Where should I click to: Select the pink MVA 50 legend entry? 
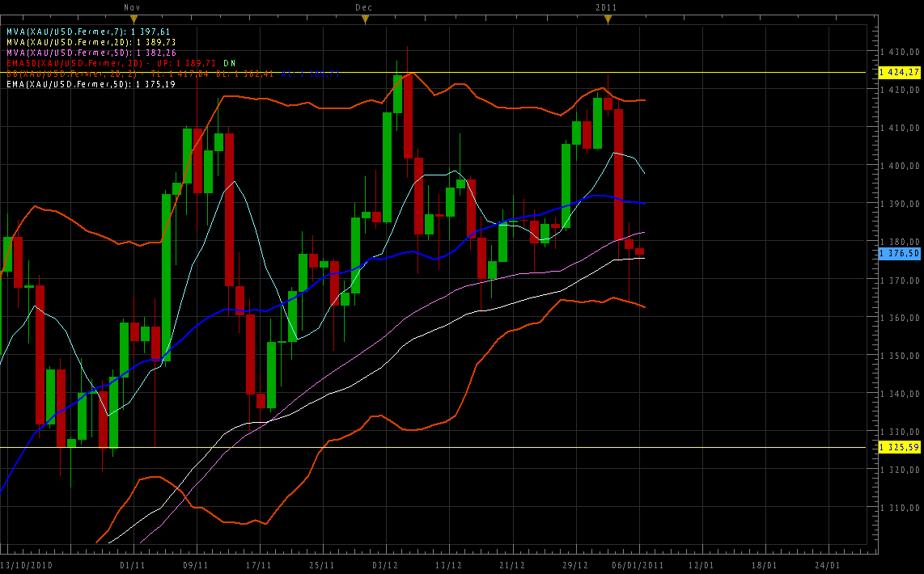(91, 52)
